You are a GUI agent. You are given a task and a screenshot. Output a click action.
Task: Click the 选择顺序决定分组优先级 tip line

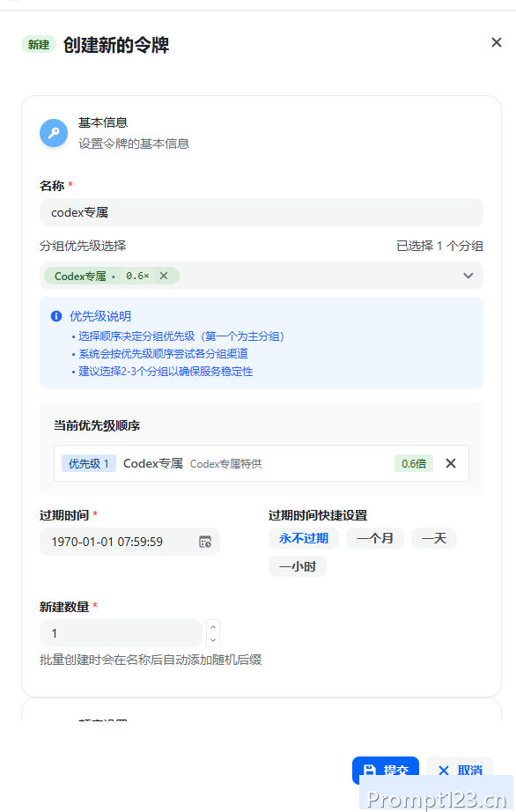[x=181, y=336]
